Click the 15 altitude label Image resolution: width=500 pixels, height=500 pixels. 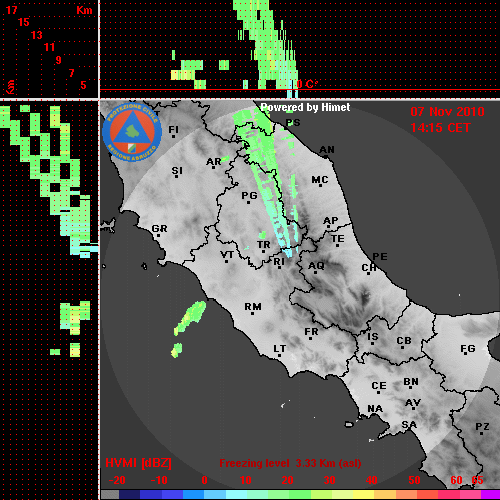click(24, 22)
